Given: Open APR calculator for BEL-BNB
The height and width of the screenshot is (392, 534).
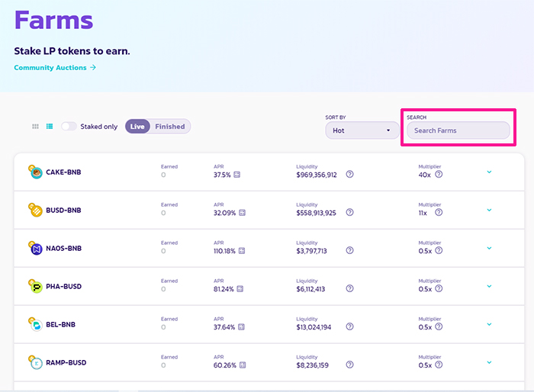Looking at the screenshot, I should tap(241, 327).
